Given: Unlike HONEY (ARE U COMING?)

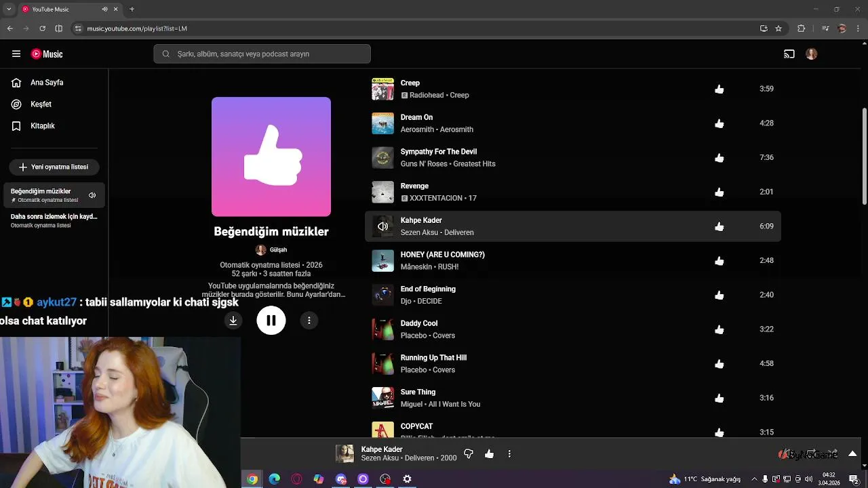Looking at the screenshot, I should coord(719,261).
